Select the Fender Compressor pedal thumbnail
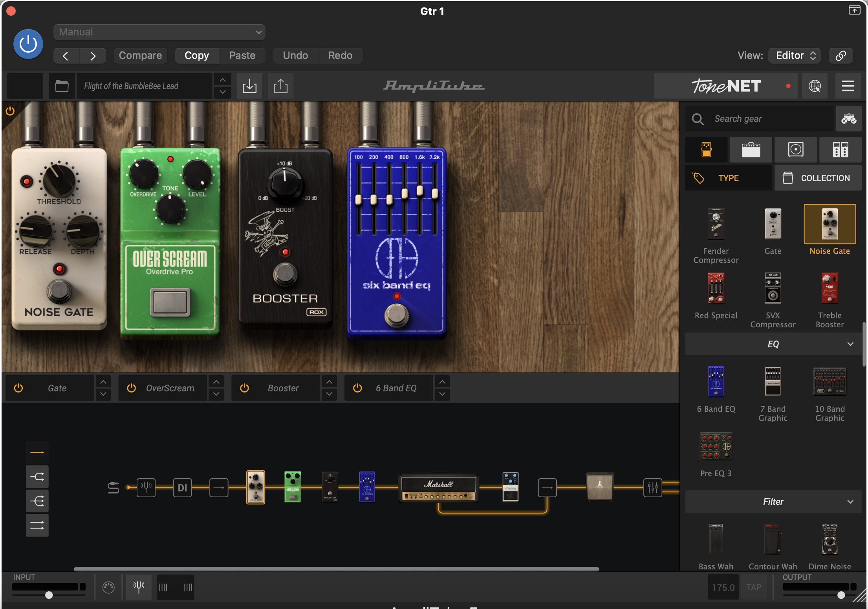868x609 pixels. (x=716, y=224)
